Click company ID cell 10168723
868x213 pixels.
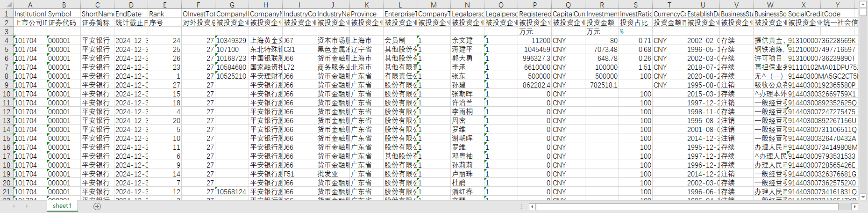[232, 59]
